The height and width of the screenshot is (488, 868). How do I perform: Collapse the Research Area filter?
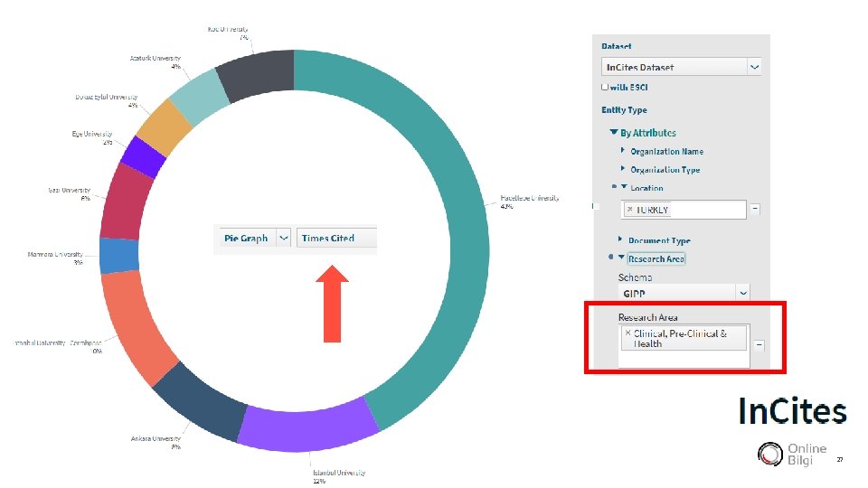pos(622,258)
